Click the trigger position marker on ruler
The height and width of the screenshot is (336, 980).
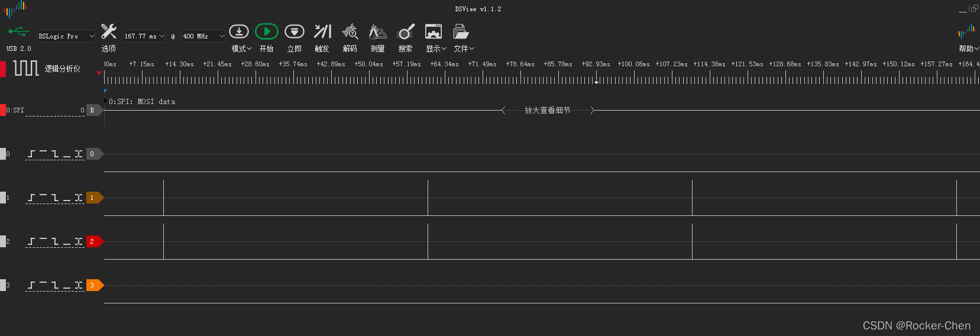pyautogui.click(x=597, y=81)
